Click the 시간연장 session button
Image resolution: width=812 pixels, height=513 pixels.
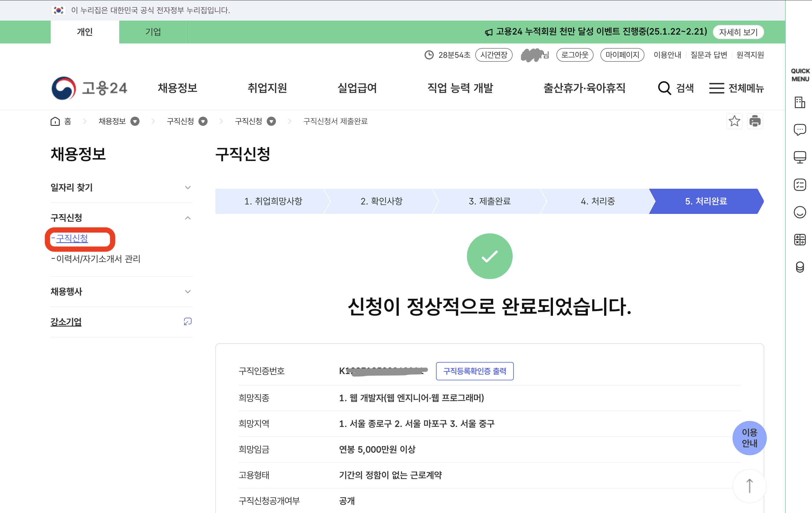[494, 55]
